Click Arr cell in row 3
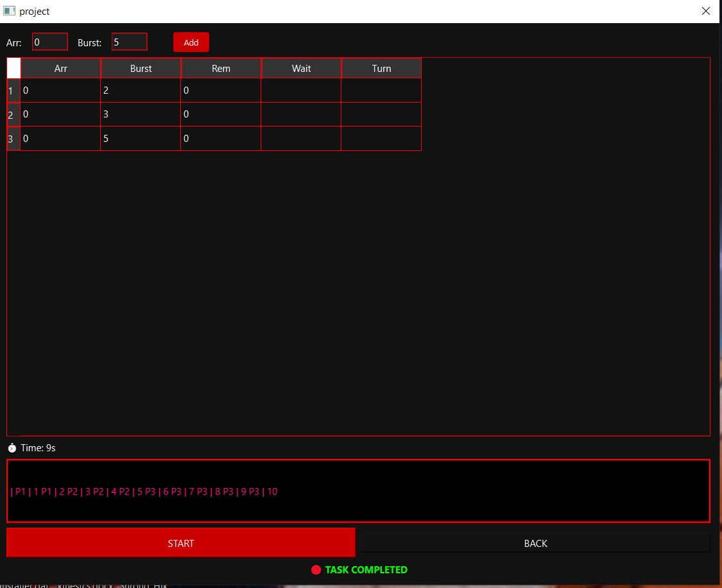The width and height of the screenshot is (722, 588). coord(60,138)
